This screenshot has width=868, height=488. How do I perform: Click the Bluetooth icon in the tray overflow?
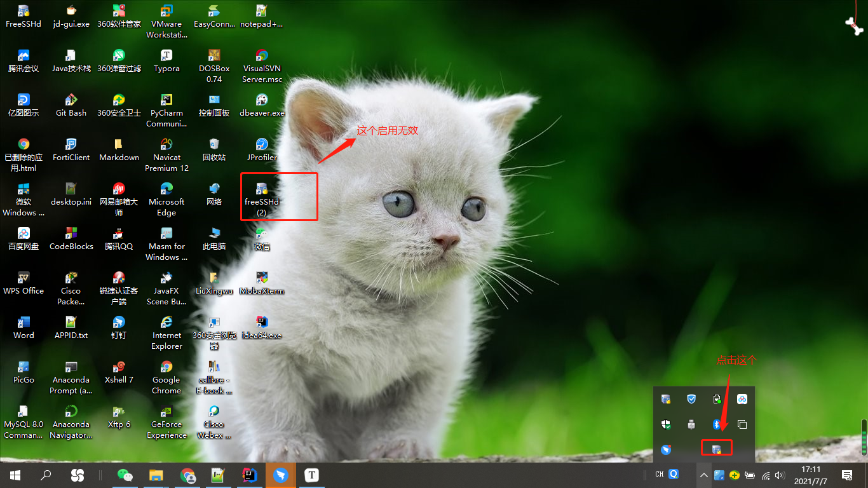tap(717, 424)
